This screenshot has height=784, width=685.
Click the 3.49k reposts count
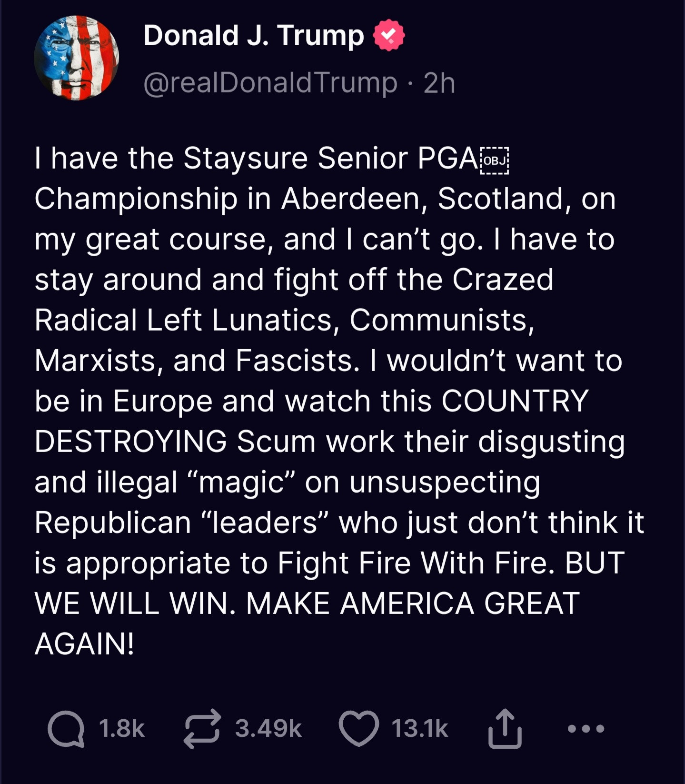point(268,729)
